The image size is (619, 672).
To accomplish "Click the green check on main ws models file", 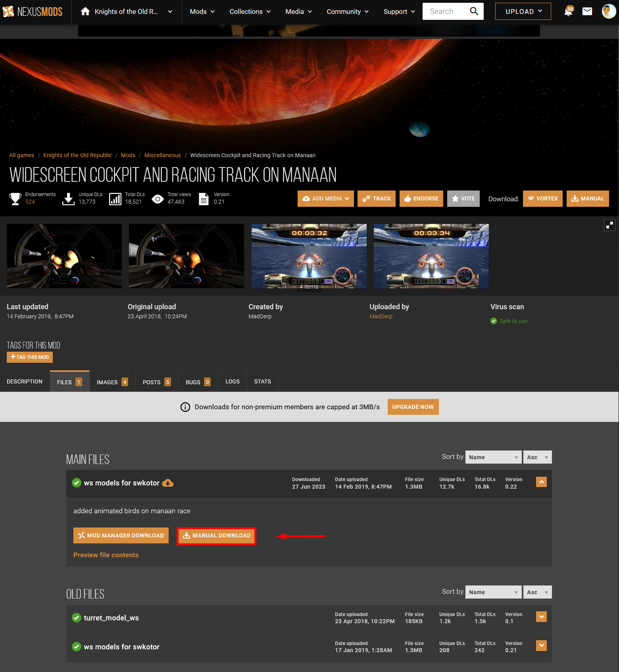I will click(x=77, y=483).
